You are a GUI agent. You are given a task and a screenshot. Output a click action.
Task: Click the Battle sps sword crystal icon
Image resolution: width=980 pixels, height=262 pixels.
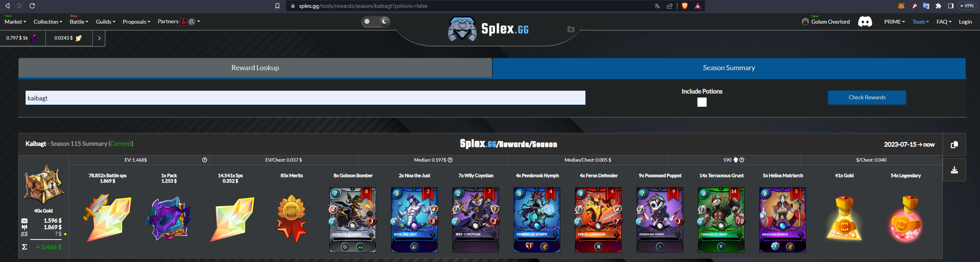coord(107,218)
